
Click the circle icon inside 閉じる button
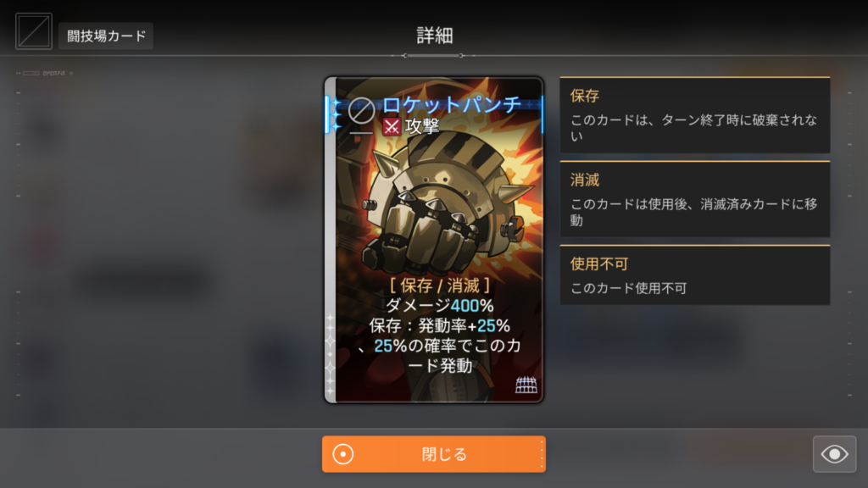[x=343, y=454]
